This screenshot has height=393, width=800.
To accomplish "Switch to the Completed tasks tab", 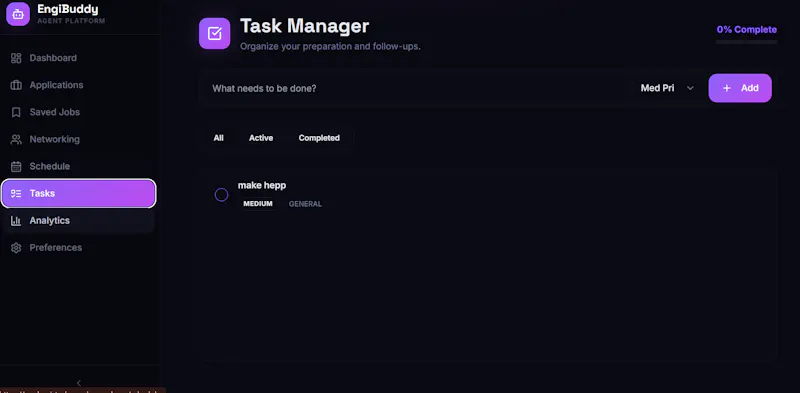I will [x=319, y=138].
